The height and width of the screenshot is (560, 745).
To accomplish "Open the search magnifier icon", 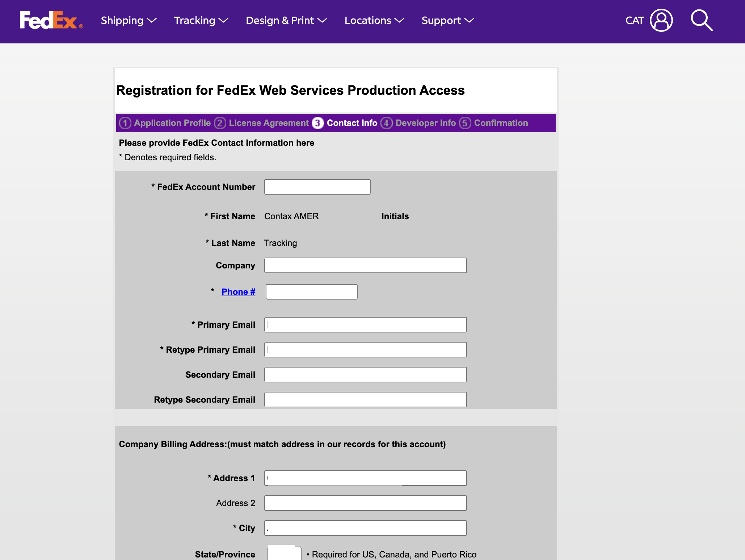I will click(x=701, y=20).
